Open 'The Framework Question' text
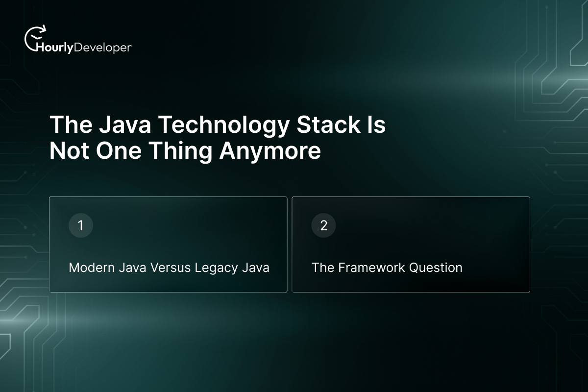588x392 pixels. [387, 268]
